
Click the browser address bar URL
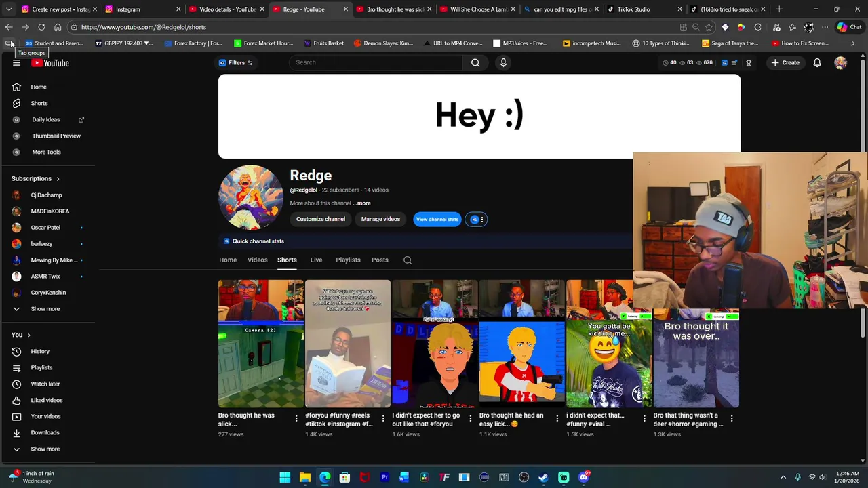tap(143, 27)
